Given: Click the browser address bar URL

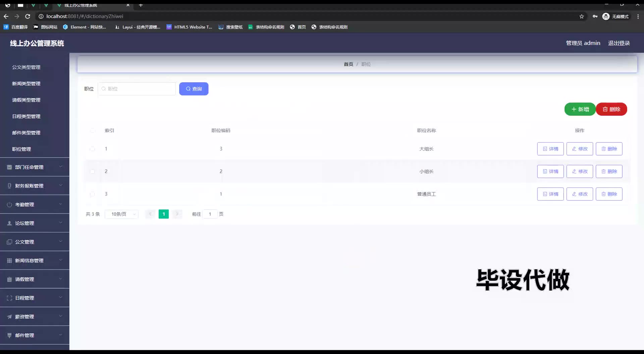Looking at the screenshot, I should coord(85,16).
